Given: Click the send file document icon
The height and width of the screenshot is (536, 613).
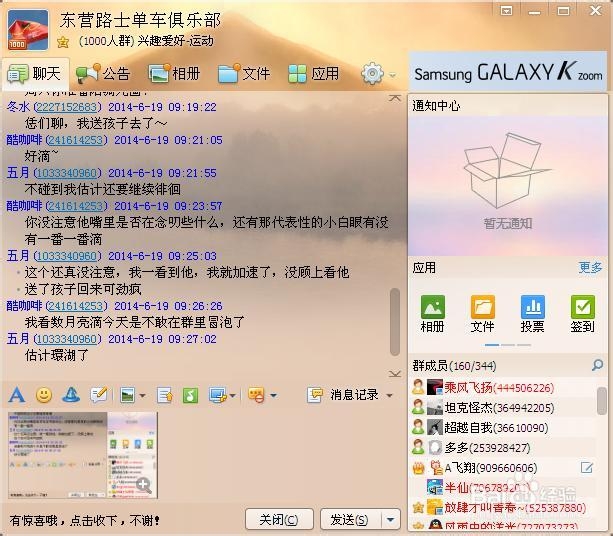Looking at the screenshot, I should click(165, 395).
